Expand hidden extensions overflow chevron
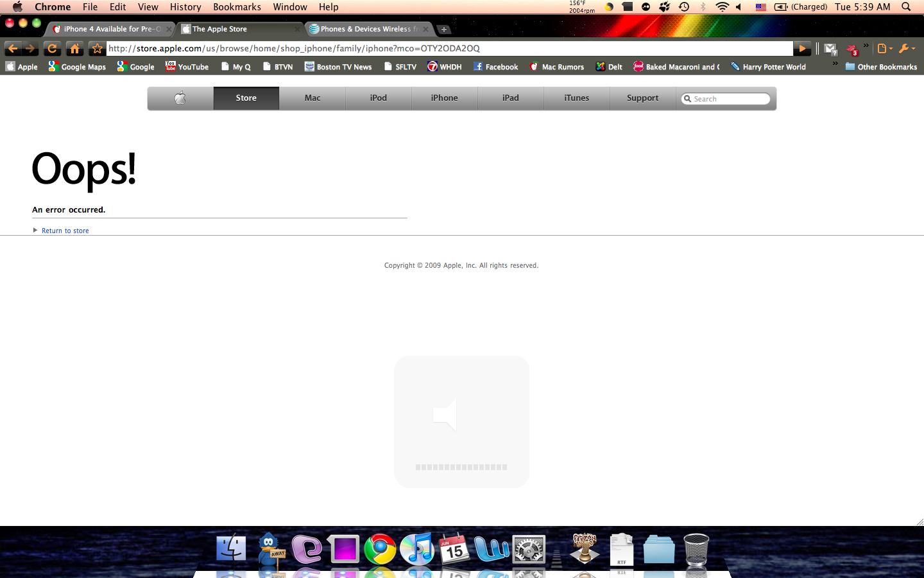The width and height of the screenshot is (924, 578). pos(866,46)
